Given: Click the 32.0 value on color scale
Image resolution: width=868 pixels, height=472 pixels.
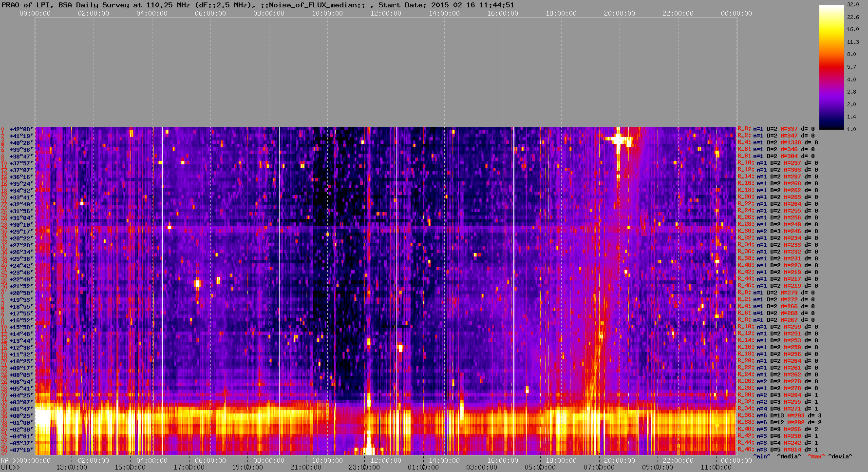Looking at the screenshot, I should tap(853, 4).
